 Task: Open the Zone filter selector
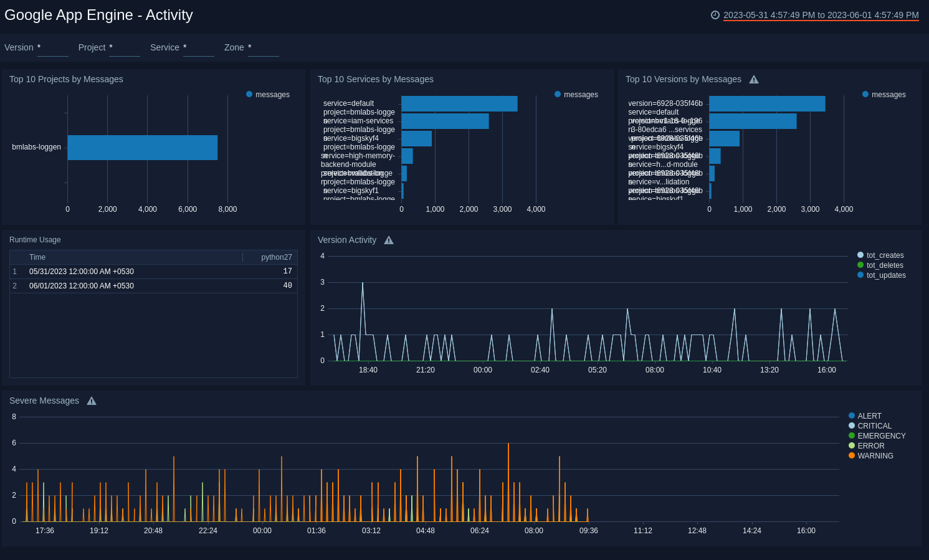pos(263,47)
